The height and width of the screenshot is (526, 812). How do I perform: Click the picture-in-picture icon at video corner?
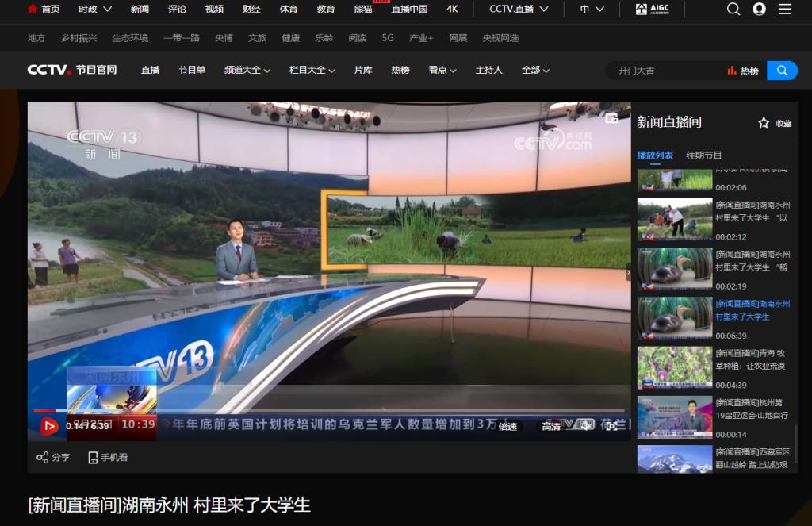pos(611,119)
